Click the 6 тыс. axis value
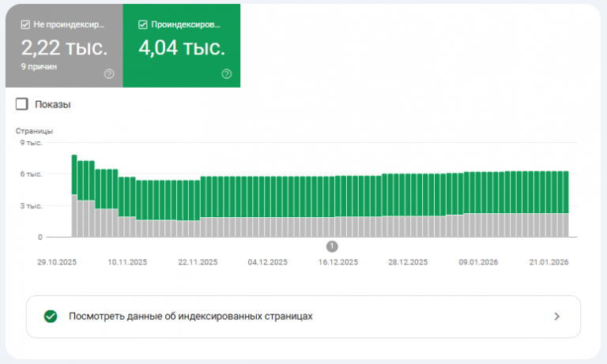607x364 pixels. point(31,174)
